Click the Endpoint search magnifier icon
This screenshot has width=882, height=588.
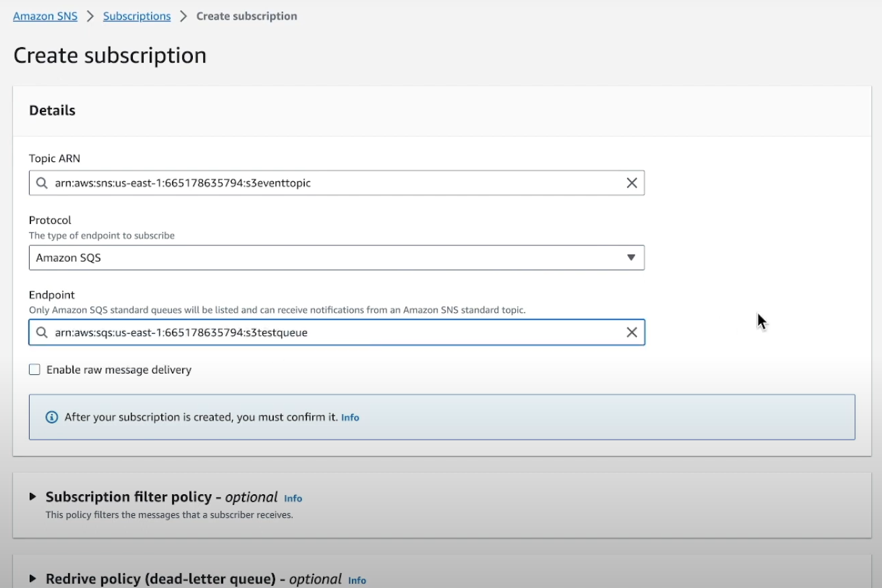coord(42,332)
